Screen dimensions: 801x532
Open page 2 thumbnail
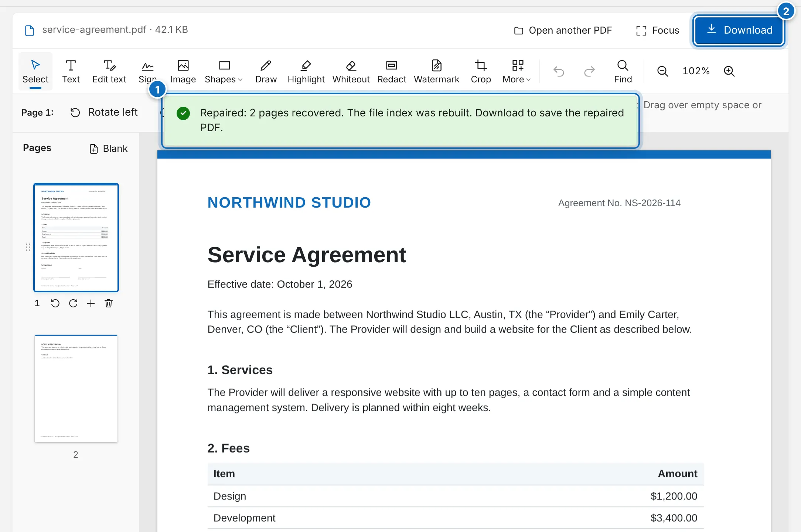click(x=76, y=389)
